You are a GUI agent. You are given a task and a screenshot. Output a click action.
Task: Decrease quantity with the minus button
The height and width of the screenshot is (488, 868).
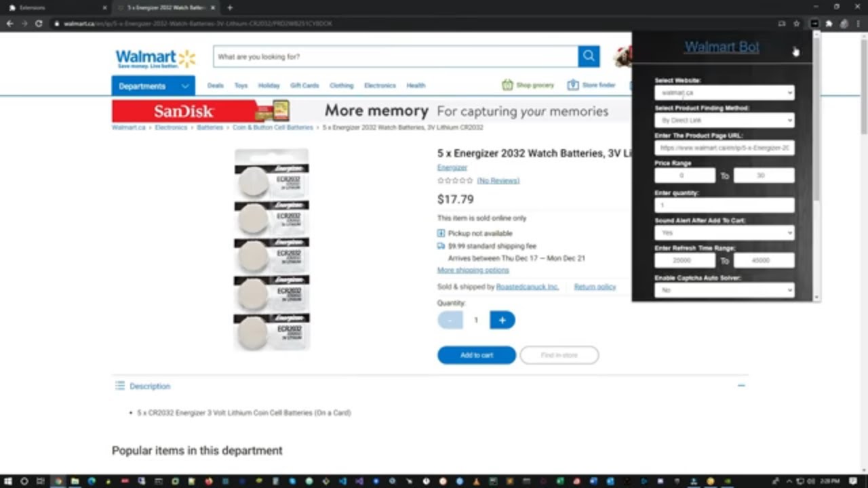click(450, 320)
